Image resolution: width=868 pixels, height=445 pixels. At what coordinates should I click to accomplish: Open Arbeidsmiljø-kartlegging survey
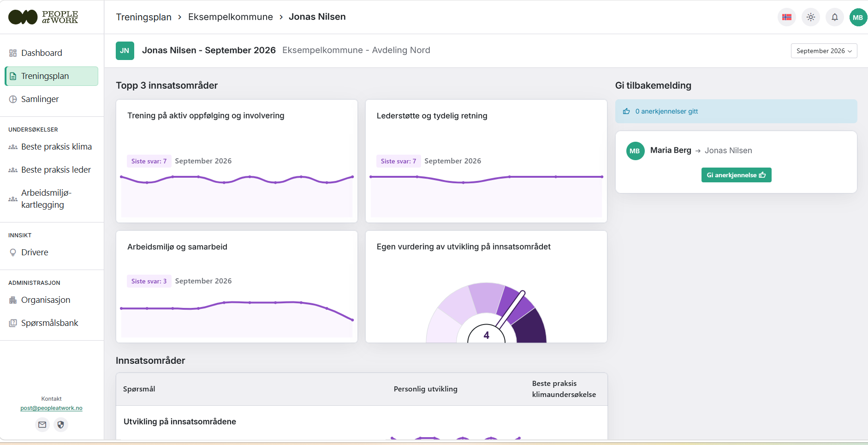point(52,199)
